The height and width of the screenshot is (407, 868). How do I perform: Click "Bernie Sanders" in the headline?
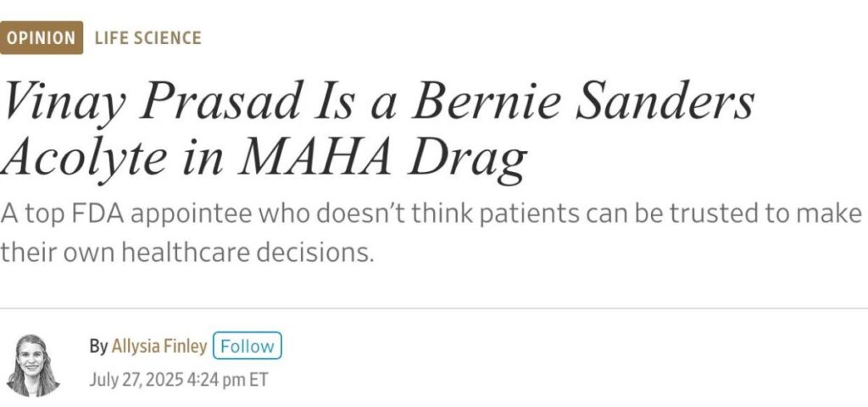583,101
